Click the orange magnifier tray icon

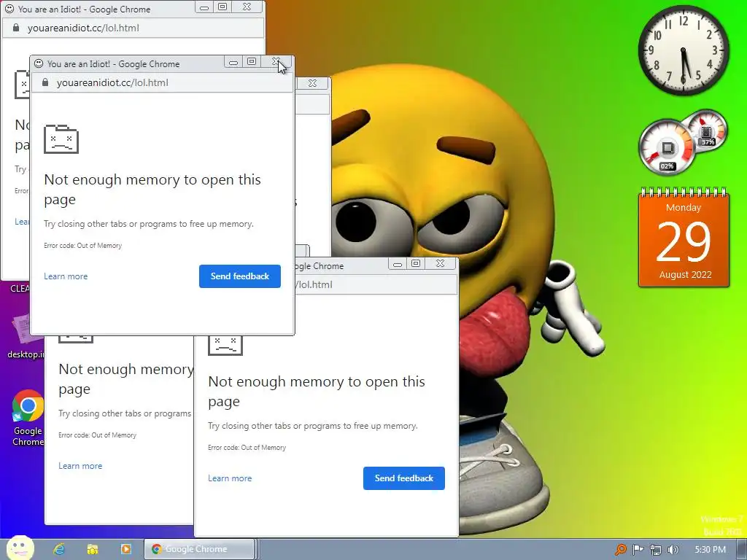point(620,550)
